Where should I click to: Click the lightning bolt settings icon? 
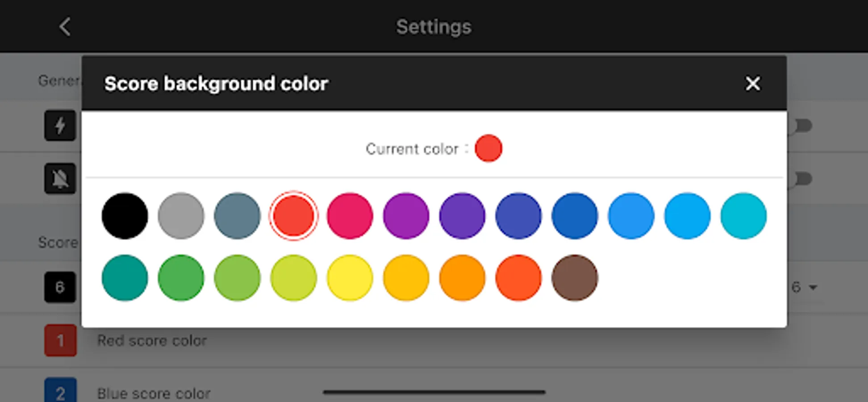tap(60, 126)
